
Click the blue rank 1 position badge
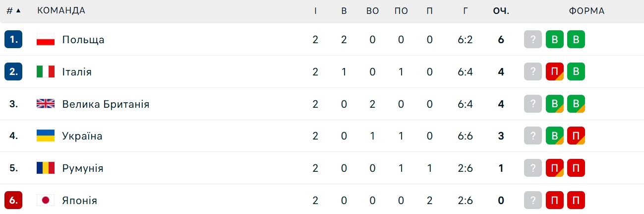[13, 40]
